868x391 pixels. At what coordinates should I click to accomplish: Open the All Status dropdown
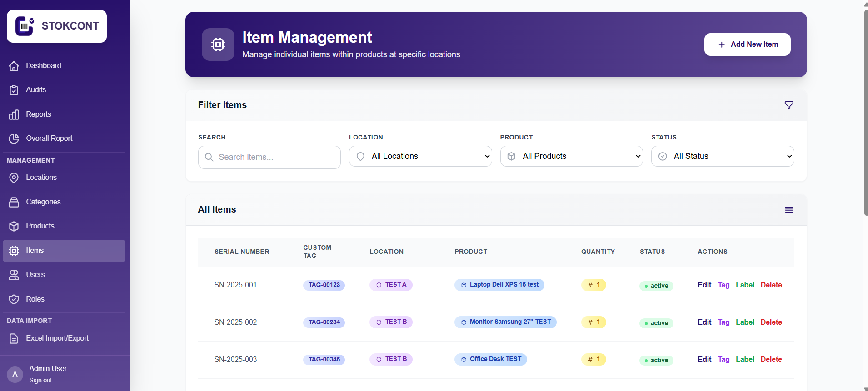723,156
